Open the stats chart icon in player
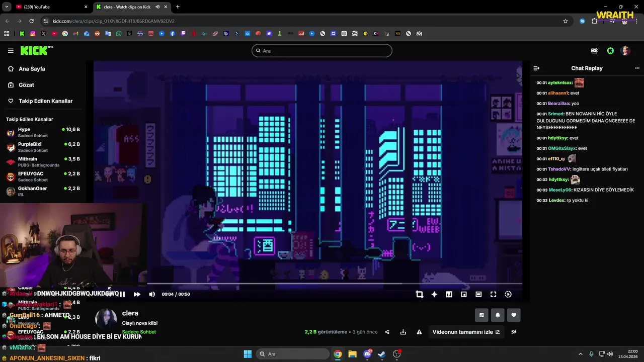Viewport: 644px width, 362px height. [x=449, y=294]
